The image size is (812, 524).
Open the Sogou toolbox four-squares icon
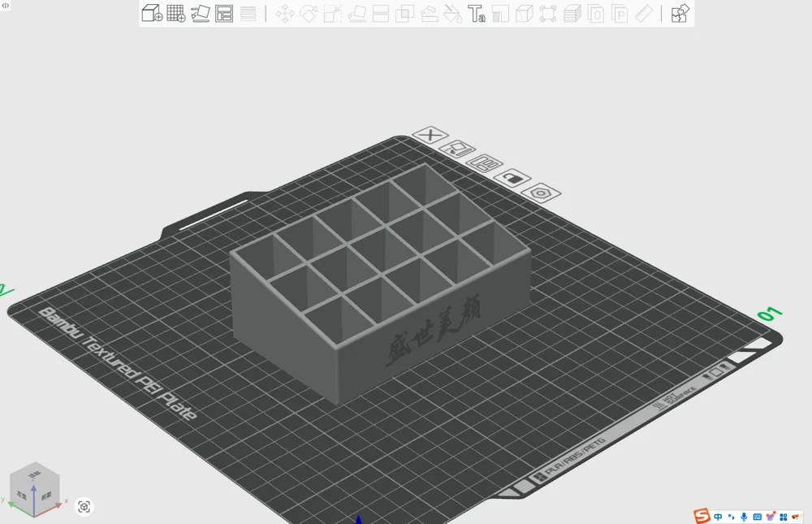[783, 517]
